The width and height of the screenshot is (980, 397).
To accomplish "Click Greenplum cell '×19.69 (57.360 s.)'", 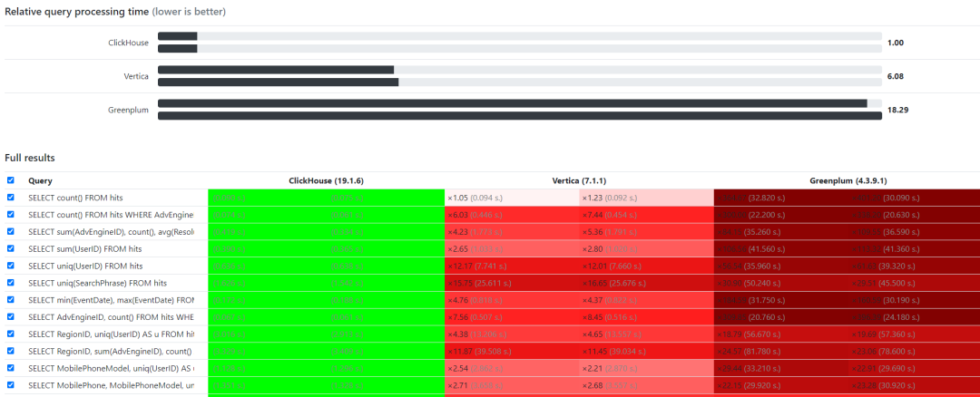I will tap(914, 334).
